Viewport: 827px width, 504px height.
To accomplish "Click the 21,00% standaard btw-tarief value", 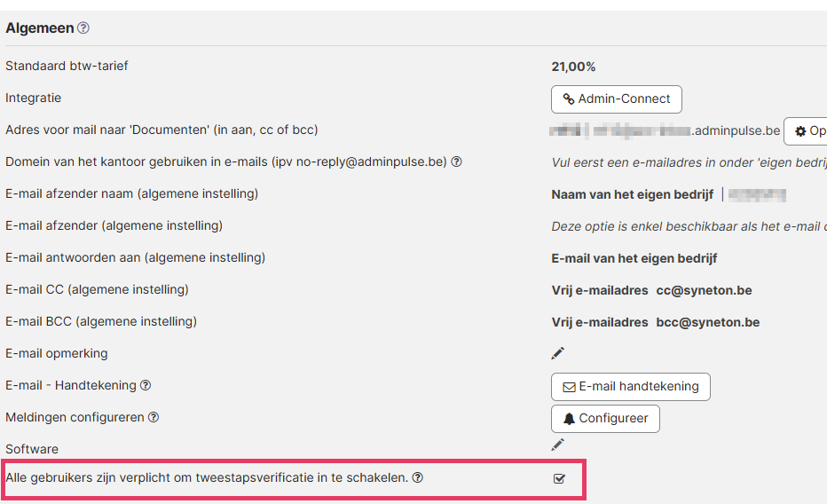I will 573,67.
